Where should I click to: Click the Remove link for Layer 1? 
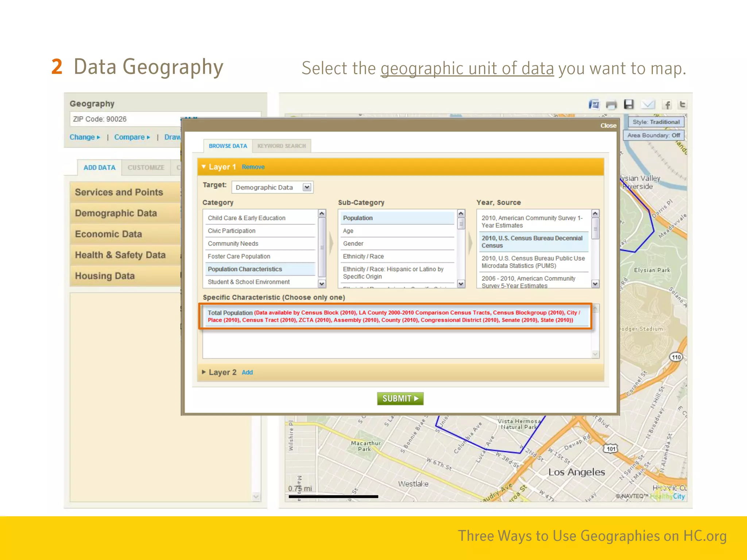(253, 167)
